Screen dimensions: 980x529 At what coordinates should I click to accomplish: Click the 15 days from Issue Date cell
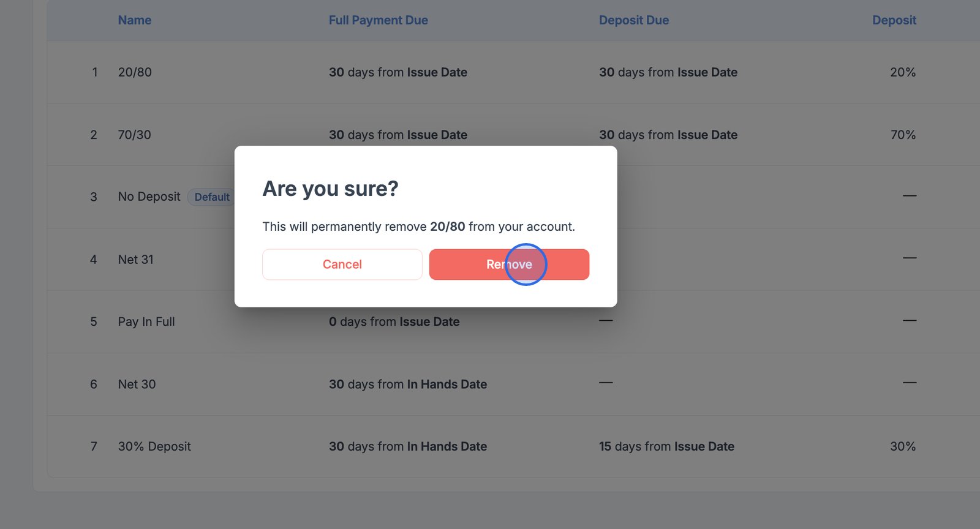click(x=666, y=447)
